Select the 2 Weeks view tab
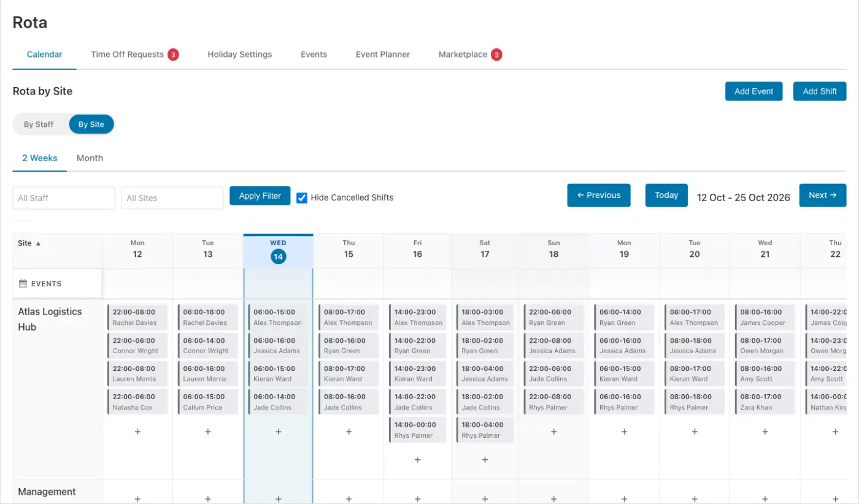The height and width of the screenshot is (504, 859). (x=40, y=158)
